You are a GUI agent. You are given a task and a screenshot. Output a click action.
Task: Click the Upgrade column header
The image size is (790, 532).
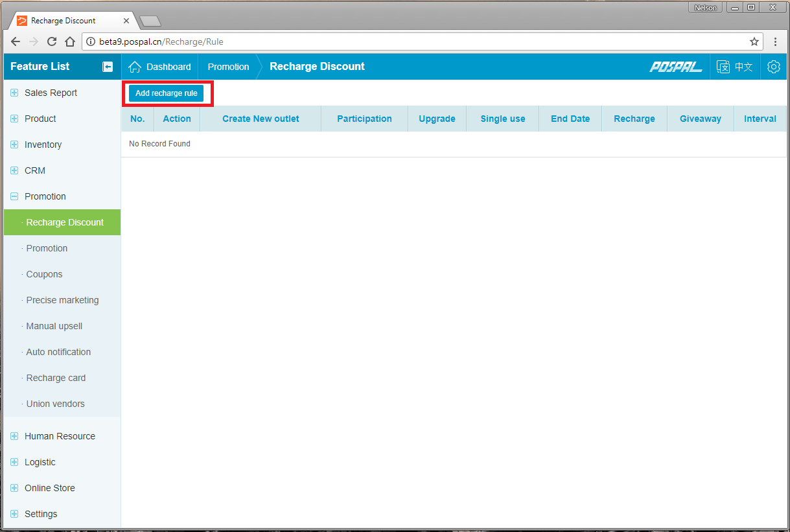pyautogui.click(x=437, y=119)
